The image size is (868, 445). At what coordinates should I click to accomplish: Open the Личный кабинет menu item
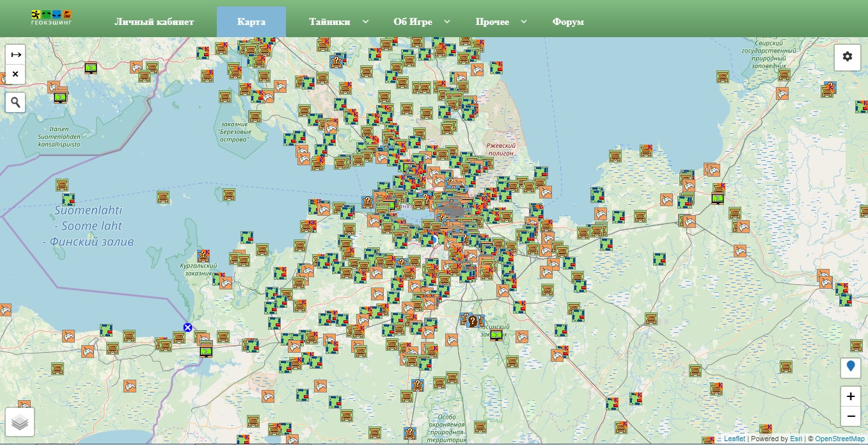154,22
